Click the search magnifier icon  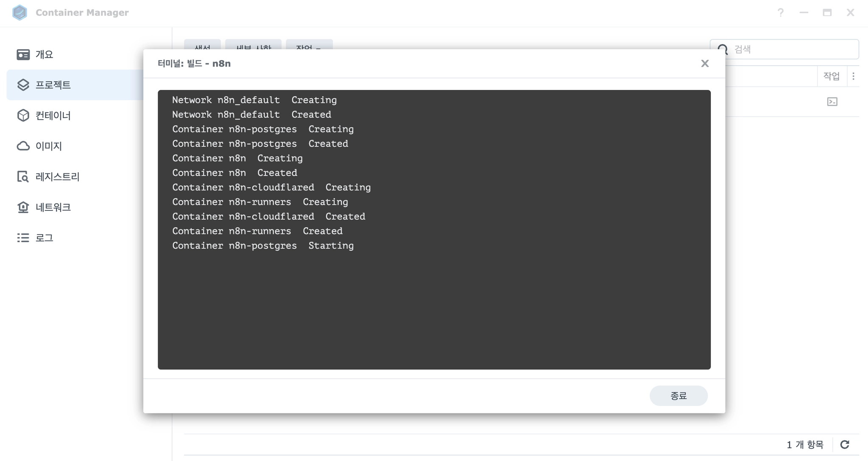click(x=723, y=50)
